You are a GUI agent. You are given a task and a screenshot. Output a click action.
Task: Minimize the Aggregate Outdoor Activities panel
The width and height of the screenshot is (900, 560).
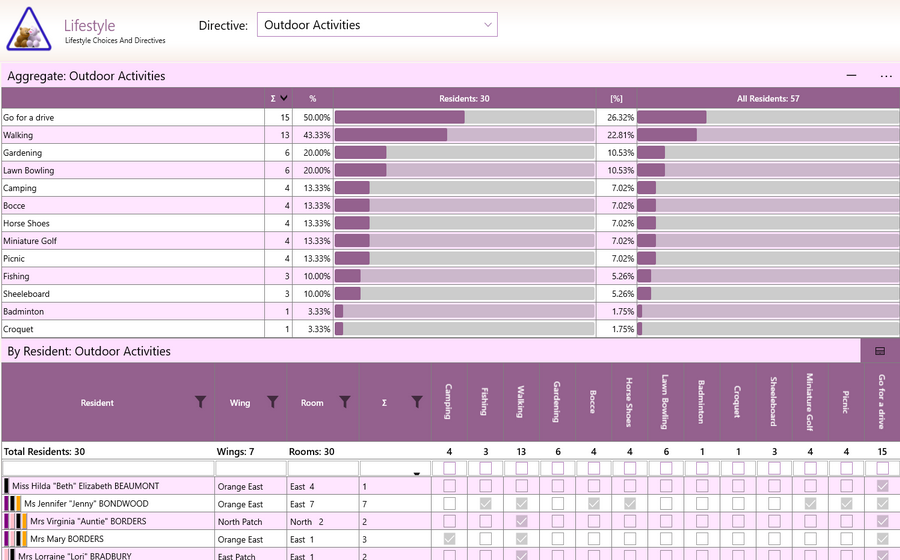click(851, 76)
